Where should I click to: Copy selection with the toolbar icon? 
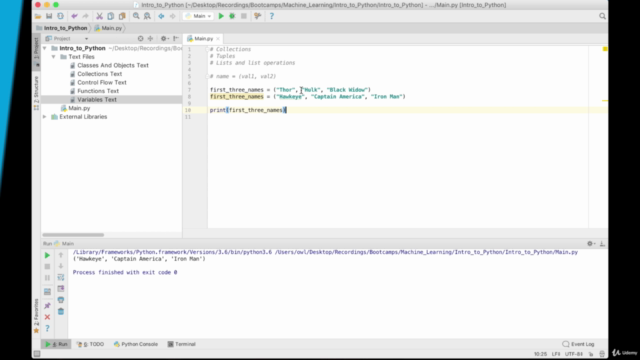111,16
